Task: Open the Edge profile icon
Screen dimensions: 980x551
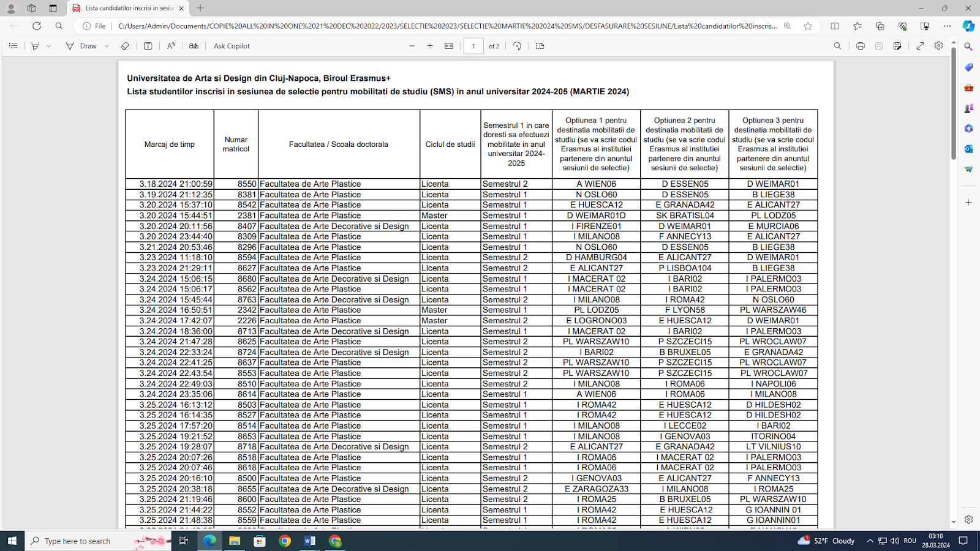Action: [11, 8]
